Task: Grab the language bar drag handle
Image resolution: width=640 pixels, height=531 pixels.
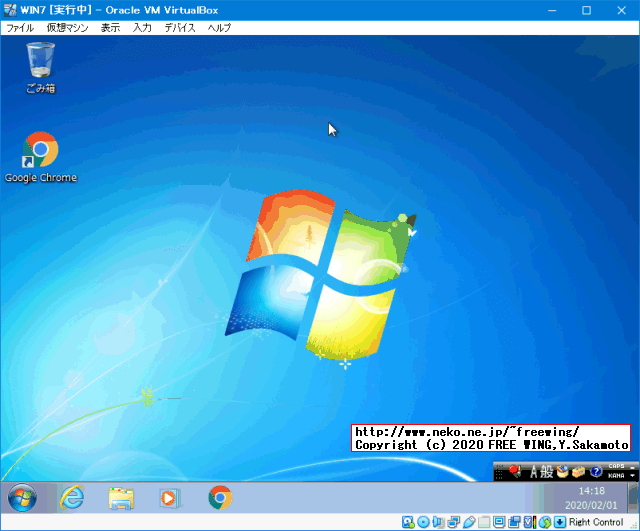Action: 499,473
